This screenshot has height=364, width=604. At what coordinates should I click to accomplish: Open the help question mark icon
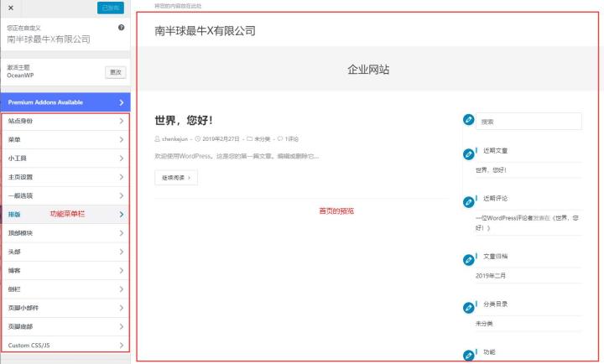coord(122,28)
